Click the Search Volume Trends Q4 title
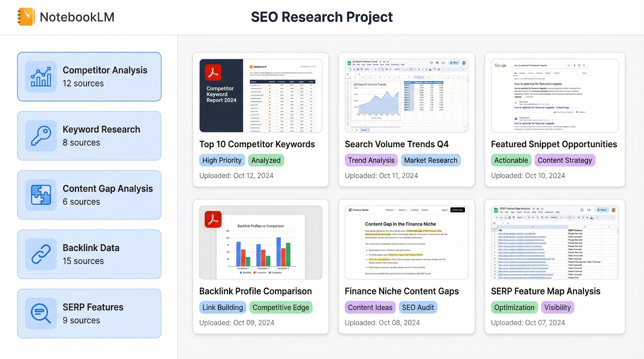 pos(397,144)
